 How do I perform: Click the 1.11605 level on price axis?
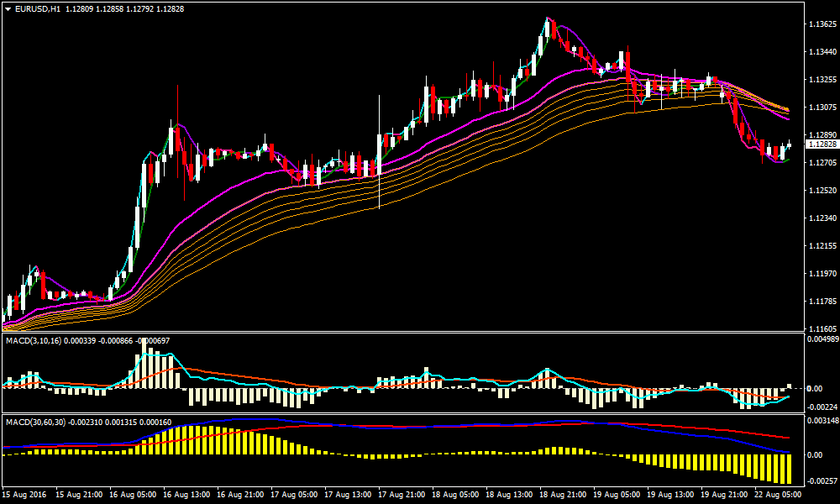821,328
